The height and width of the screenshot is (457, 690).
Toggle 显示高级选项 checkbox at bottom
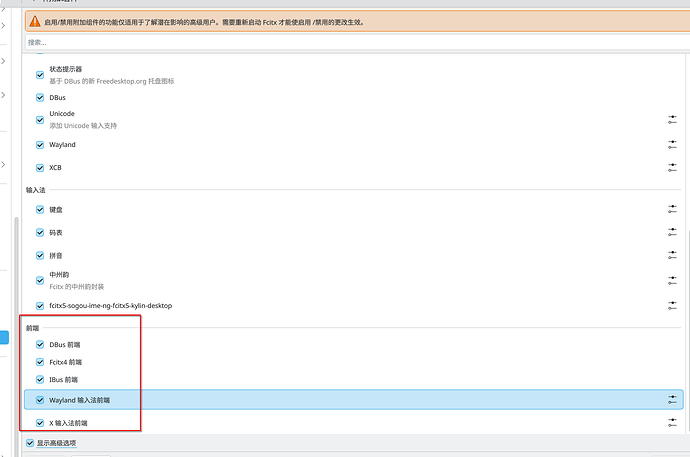click(29, 442)
